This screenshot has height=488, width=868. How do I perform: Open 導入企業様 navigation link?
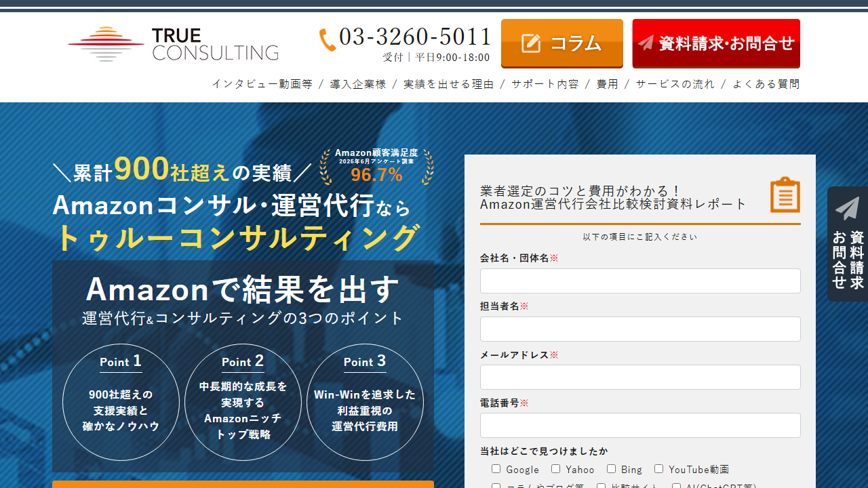[358, 84]
